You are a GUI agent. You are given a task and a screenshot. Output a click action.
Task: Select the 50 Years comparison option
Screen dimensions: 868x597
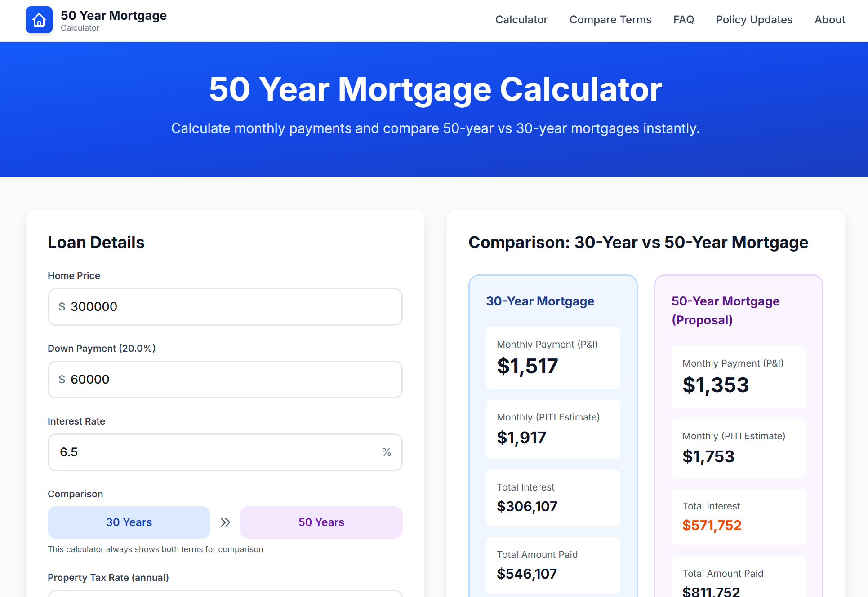[x=321, y=522]
